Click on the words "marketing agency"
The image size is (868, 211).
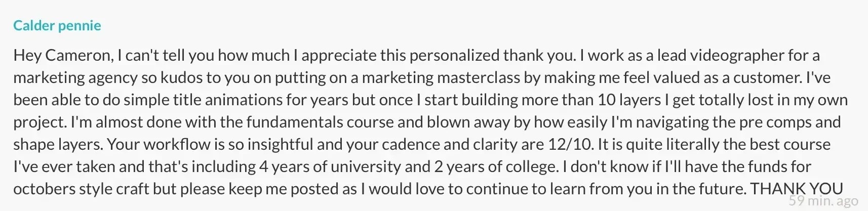(x=75, y=77)
